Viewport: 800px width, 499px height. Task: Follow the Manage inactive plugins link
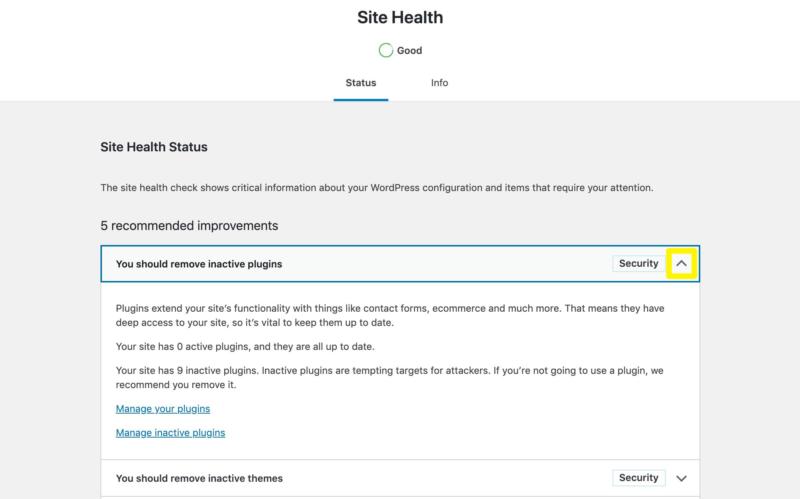[x=170, y=433]
